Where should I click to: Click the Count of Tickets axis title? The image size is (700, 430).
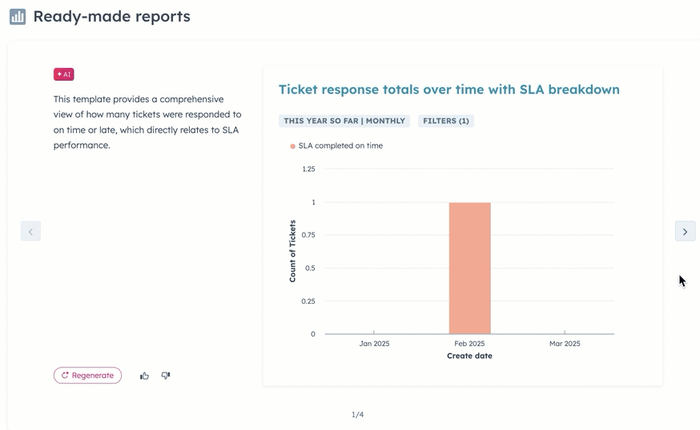(292, 251)
